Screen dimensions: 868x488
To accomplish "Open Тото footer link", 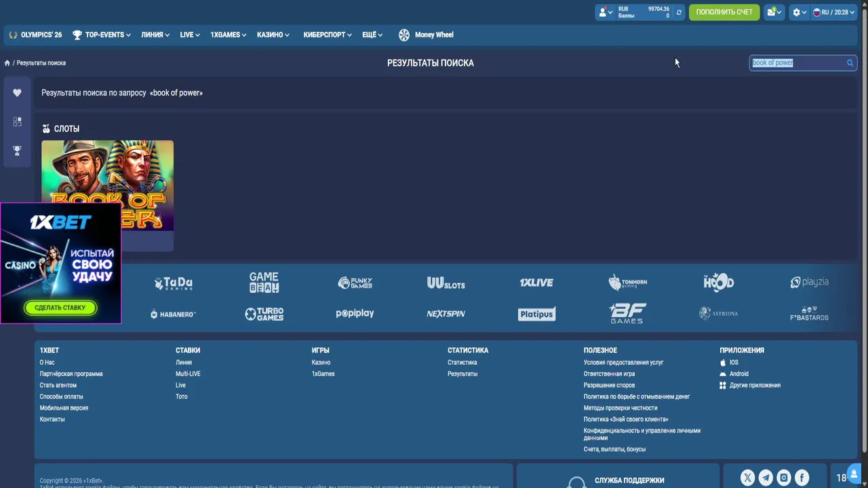I will 181,396.
